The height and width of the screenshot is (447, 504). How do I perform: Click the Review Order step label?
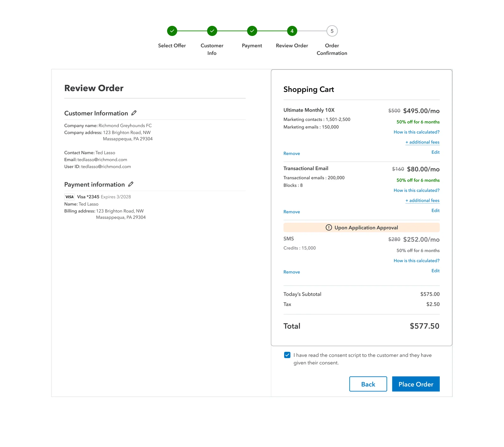[292, 45]
